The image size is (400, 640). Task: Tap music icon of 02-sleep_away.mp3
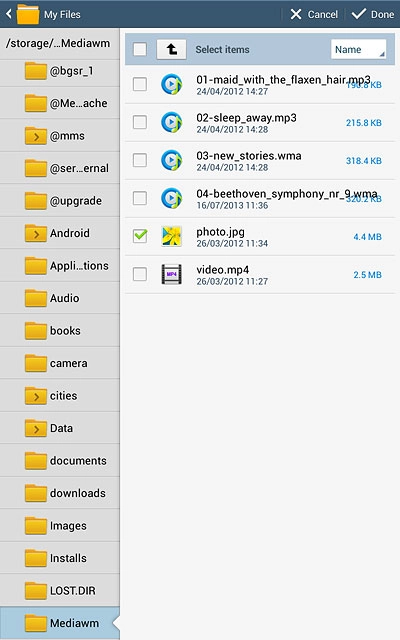click(171, 122)
